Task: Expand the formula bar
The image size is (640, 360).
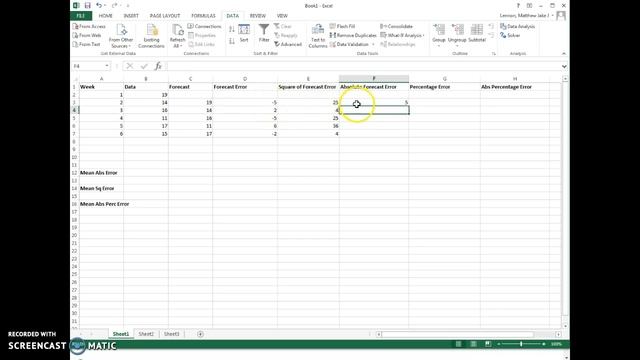Action: click(564, 66)
